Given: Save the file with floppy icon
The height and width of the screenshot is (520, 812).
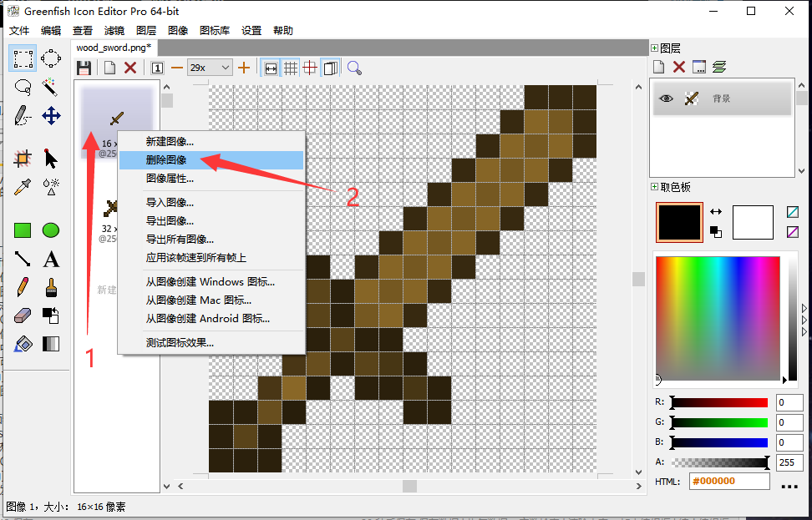Looking at the screenshot, I should pos(84,68).
